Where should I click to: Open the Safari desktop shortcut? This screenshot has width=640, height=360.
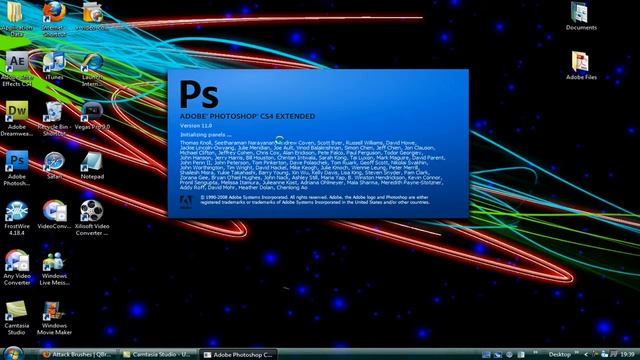(54, 165)
